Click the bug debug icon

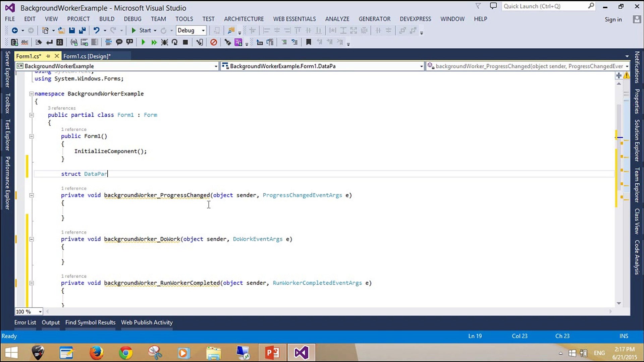pyautogui.click(x=164, y=42)
